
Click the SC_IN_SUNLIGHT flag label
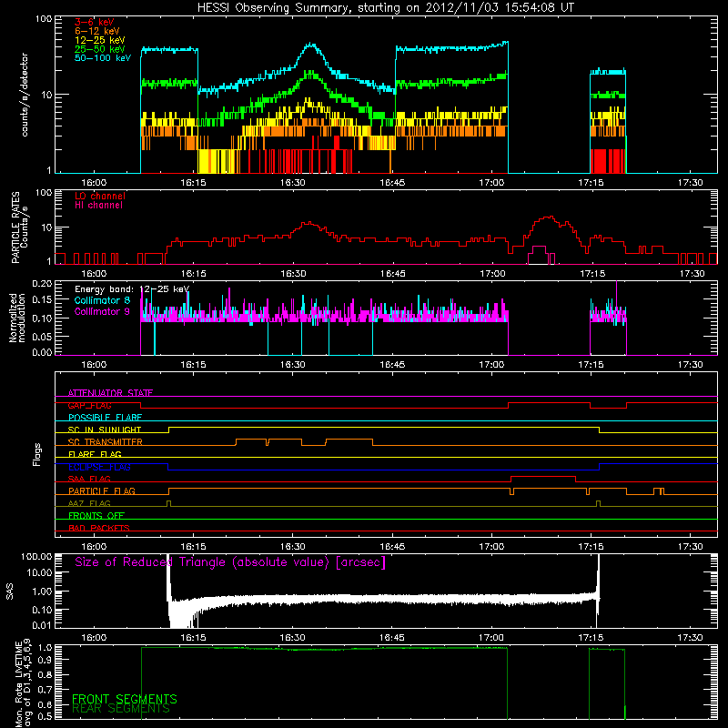pyautogui.click(x=105, y=430)
